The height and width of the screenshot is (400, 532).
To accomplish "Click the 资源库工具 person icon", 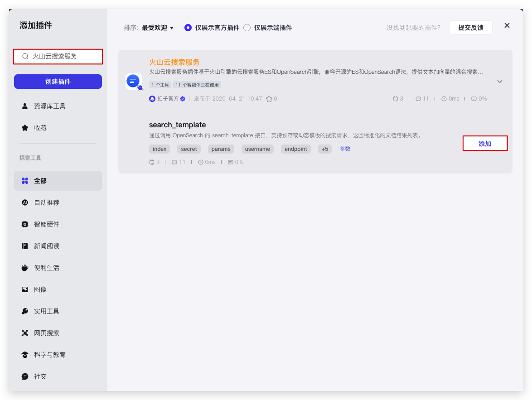I will click(25, 106).
